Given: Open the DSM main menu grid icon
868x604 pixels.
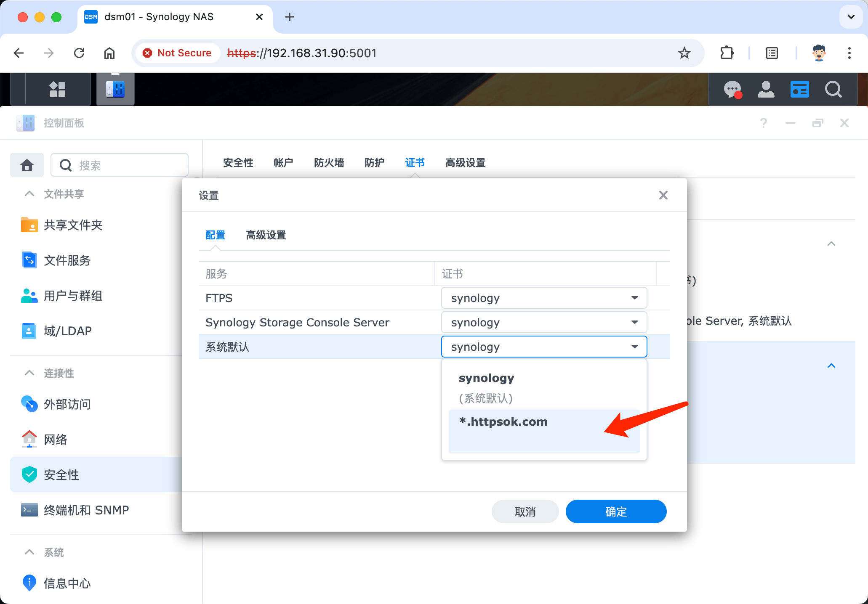Looking at the screenshot, I should [58, 89].
